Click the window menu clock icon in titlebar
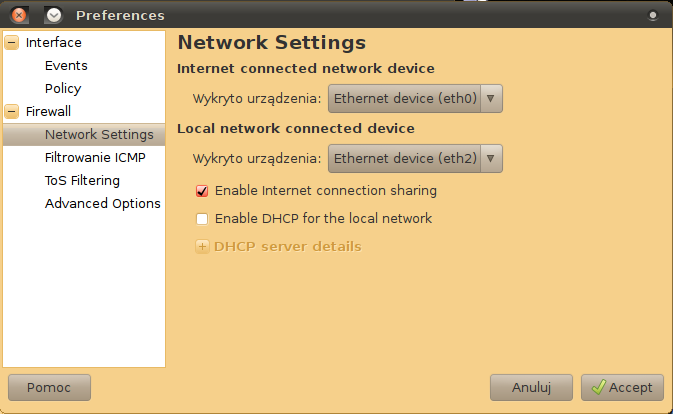The height and width of the screenshot is (414, 673). point(54,15)
